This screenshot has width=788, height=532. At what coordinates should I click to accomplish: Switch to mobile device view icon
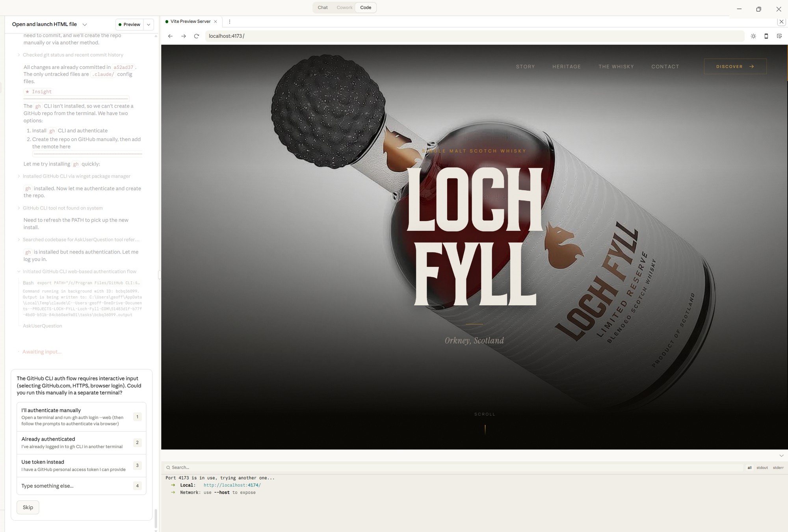tap(766, 36)
